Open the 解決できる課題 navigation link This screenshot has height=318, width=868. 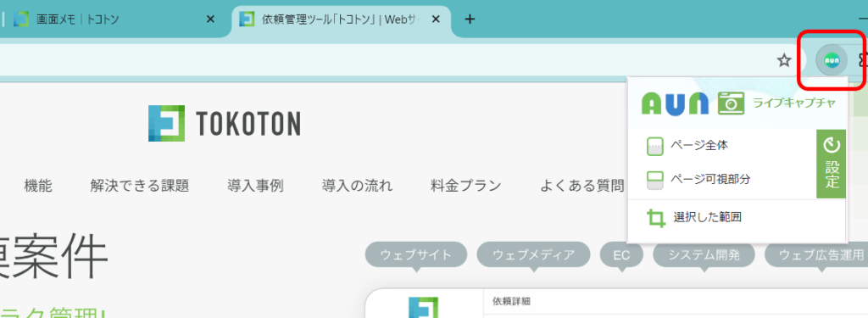pos(140,186)
